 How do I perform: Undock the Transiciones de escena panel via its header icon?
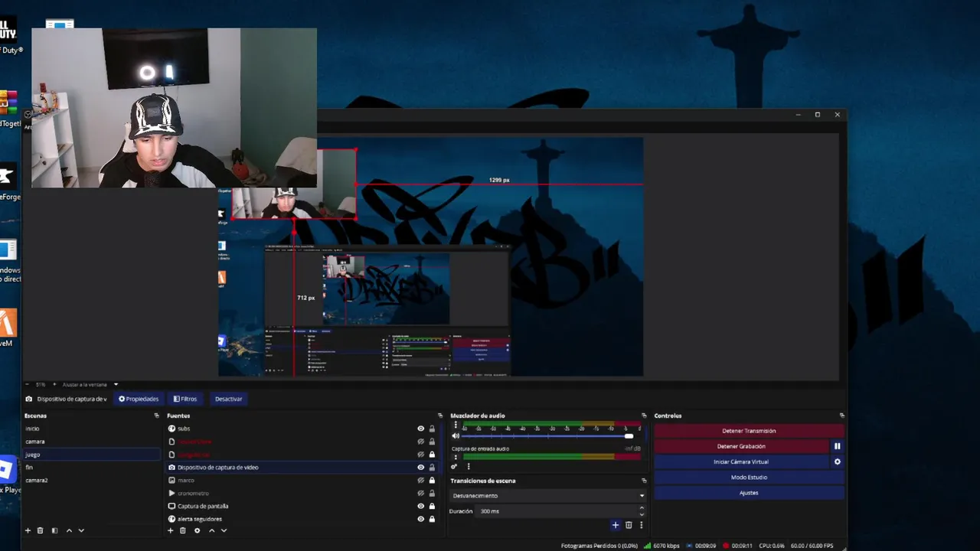pos(644,481)
